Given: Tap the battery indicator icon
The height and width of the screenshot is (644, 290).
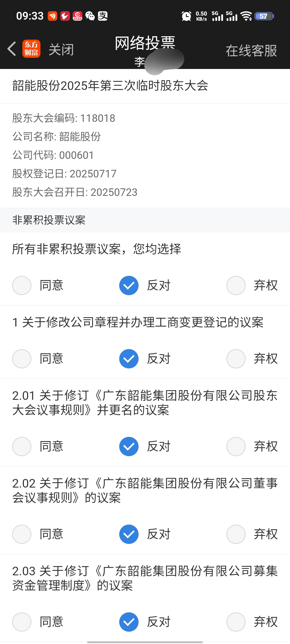Looking at the screenshot, I should point(264,16).
